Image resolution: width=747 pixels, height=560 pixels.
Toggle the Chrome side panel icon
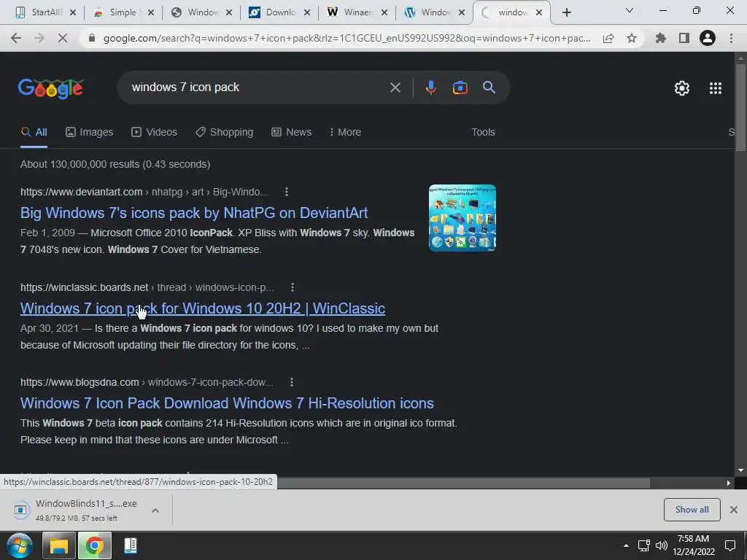pos(684,38)
